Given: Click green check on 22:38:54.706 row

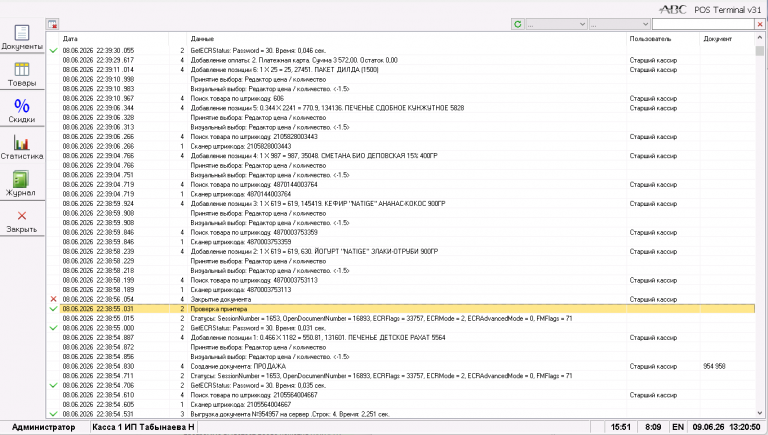Looking at the screenshot, I should coord(53,386).
